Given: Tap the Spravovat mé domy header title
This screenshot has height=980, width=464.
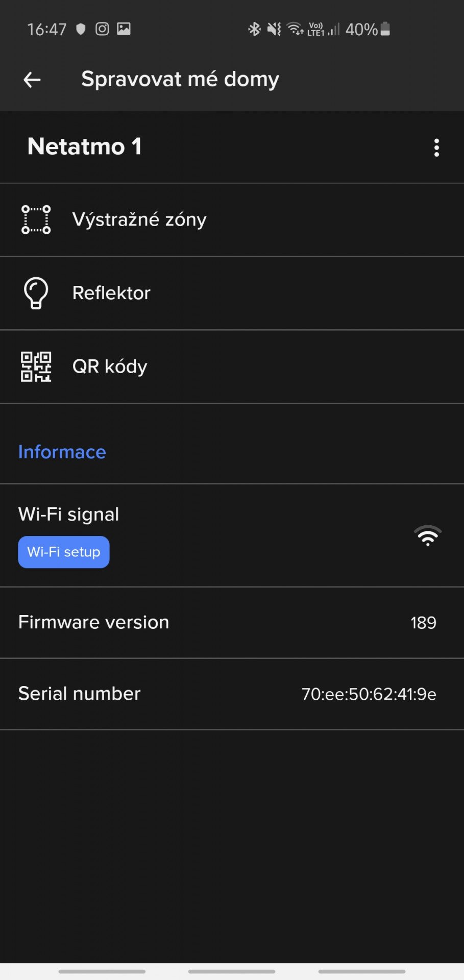Looking at the screenshot, I should click(180, 80).
